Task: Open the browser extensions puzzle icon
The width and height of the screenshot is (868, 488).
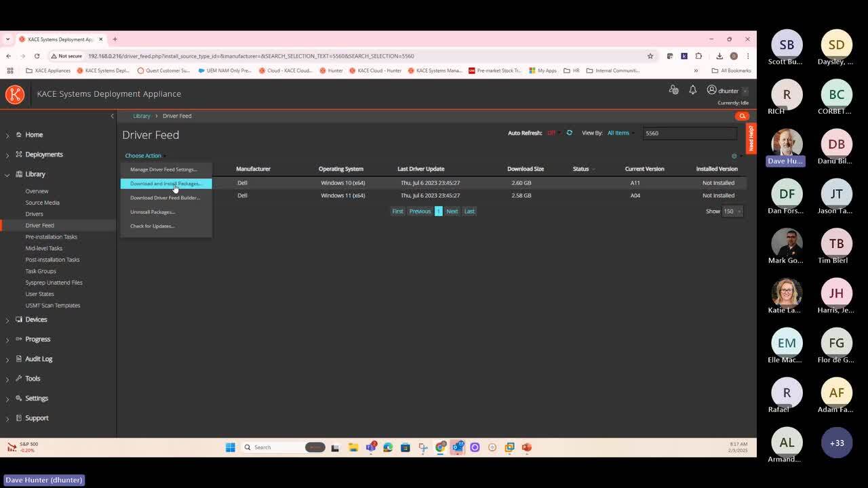Action: [698, 56]
